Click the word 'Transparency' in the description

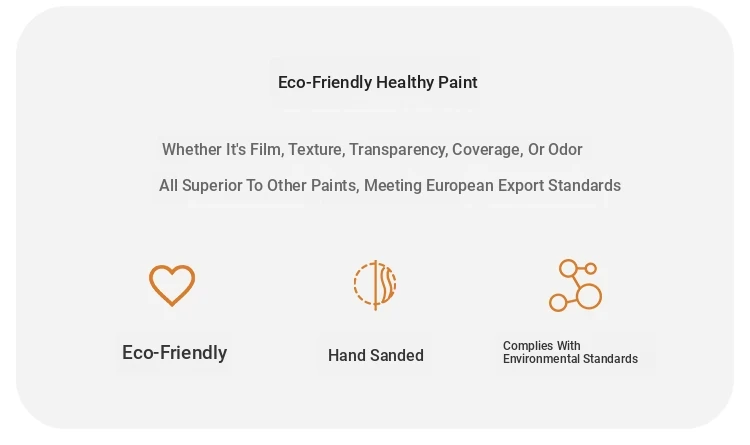396,150
